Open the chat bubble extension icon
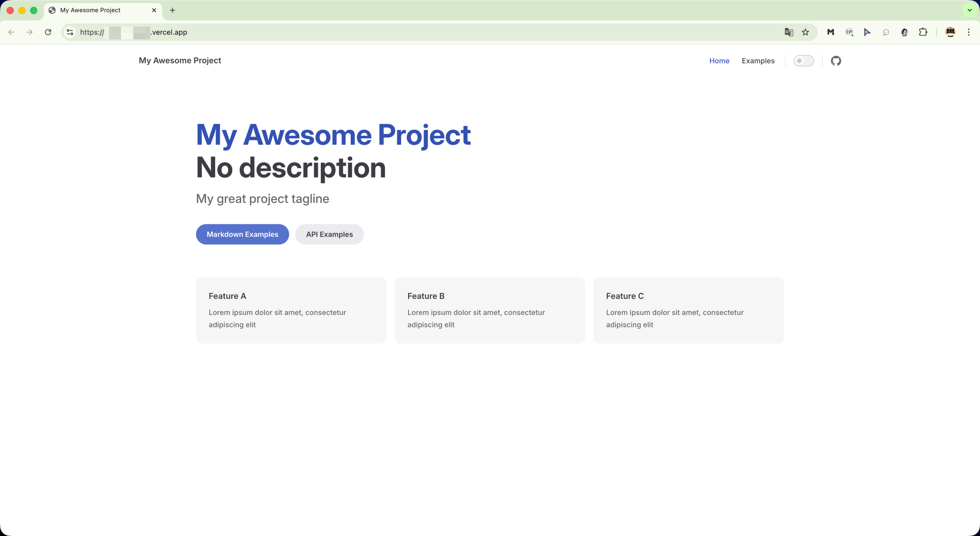Viewport: 980px width, 536px height. click(x=886, y=32)
